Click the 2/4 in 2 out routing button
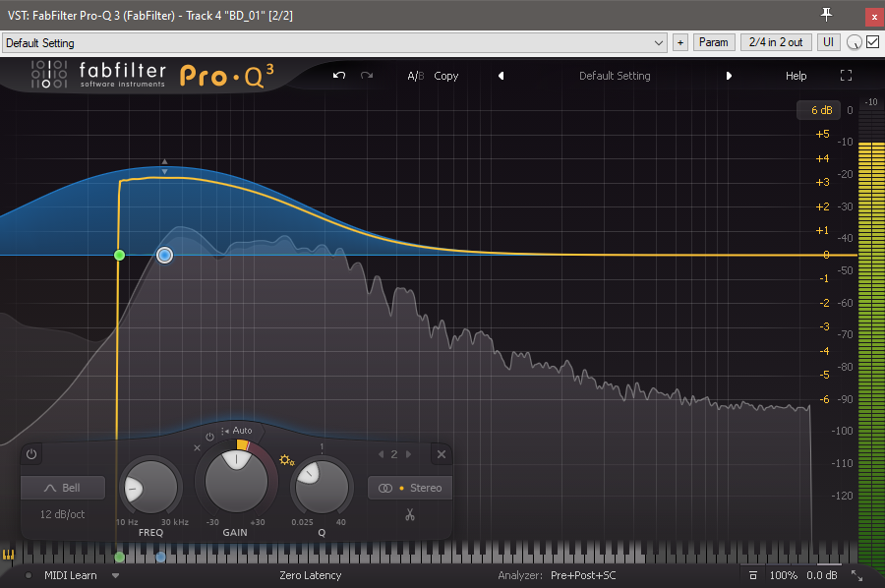This screenshot has width=885, height=588. [x=776, y=42]
